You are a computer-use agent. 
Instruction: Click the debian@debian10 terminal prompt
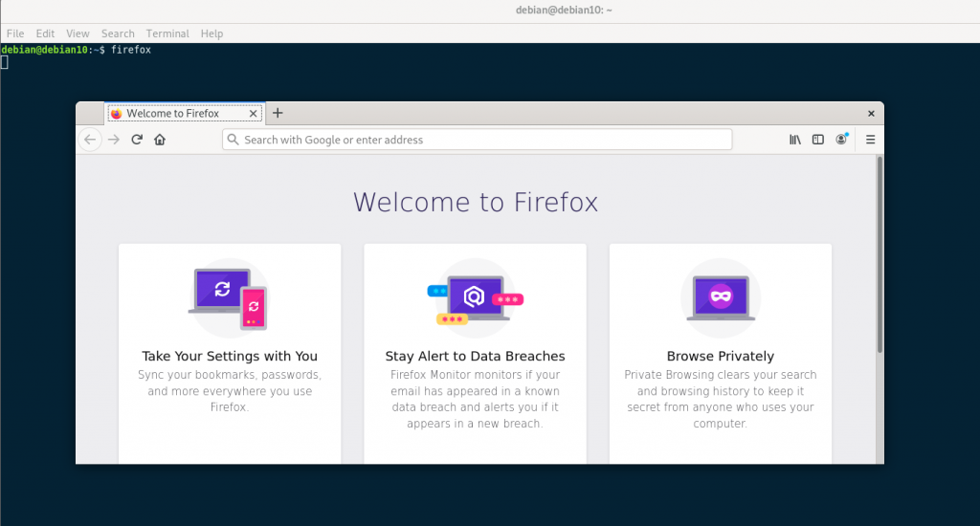click(x=54, y=50)
